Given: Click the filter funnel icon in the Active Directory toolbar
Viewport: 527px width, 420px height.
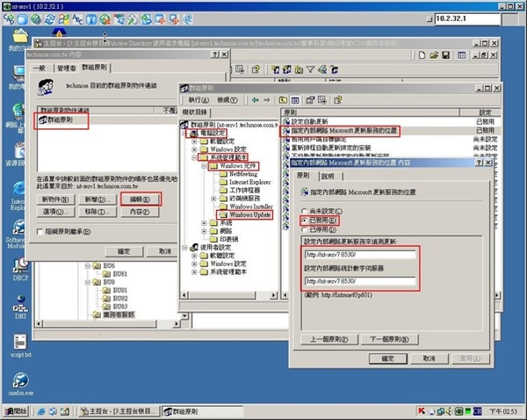Looking at the screenshot, I should 311,69.
